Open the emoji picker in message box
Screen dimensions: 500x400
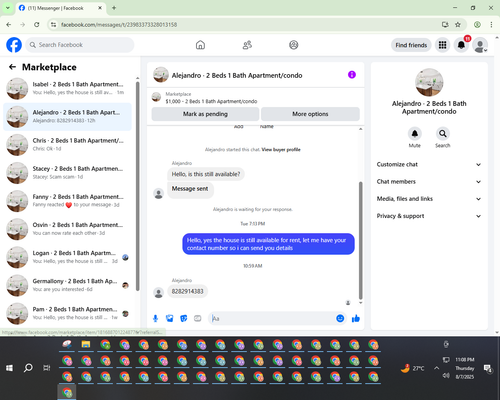tap(340, 318)
